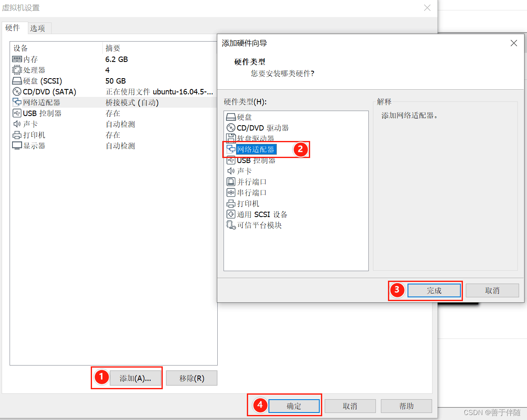Click the hard disk icon in the wizard list
Image resolution: width=527 pixels, height=420 pixels.
[231, 117]
